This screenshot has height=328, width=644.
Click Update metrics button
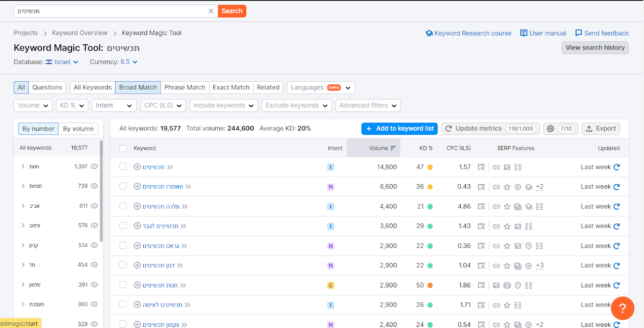(x=491, y=129)
